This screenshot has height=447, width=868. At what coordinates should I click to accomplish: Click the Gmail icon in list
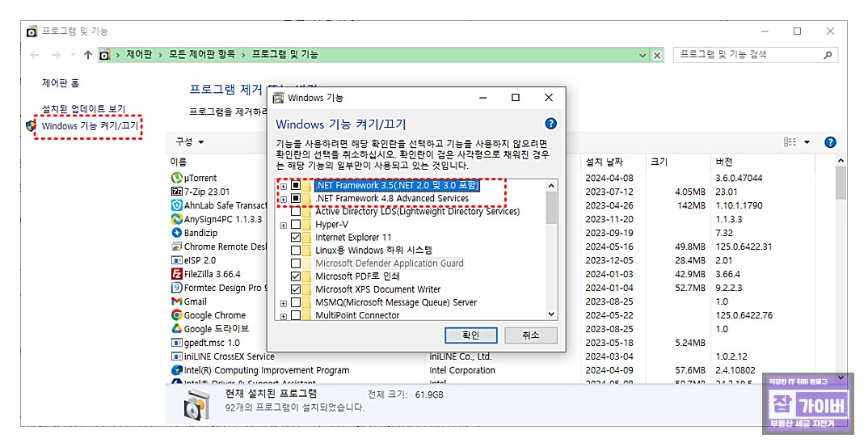176,302
